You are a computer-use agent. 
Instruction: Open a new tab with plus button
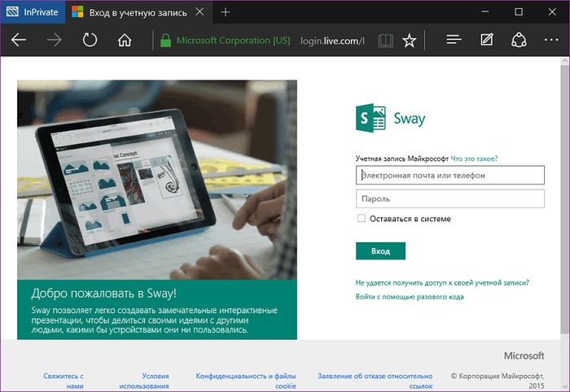point(226,12)
